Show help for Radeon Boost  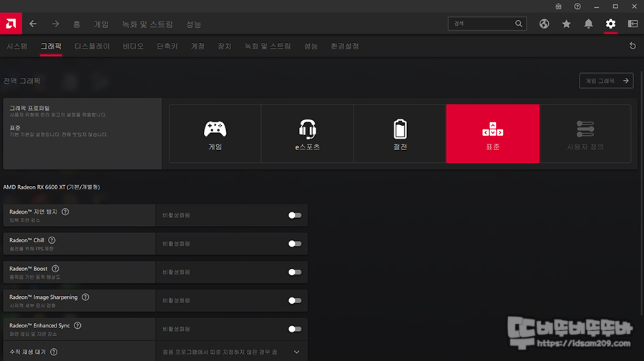click(55, 269)
